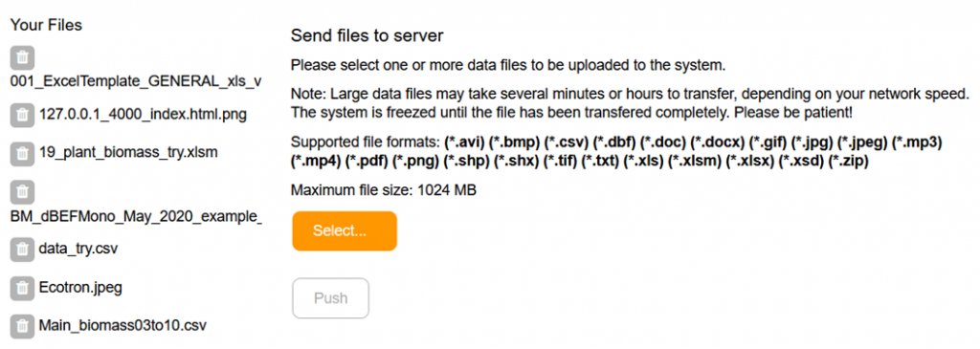Click the trash icon next to data_try.csv
The width and height of the screenshot is (980, 349).
pyautogui.click(x=22, y=250)
